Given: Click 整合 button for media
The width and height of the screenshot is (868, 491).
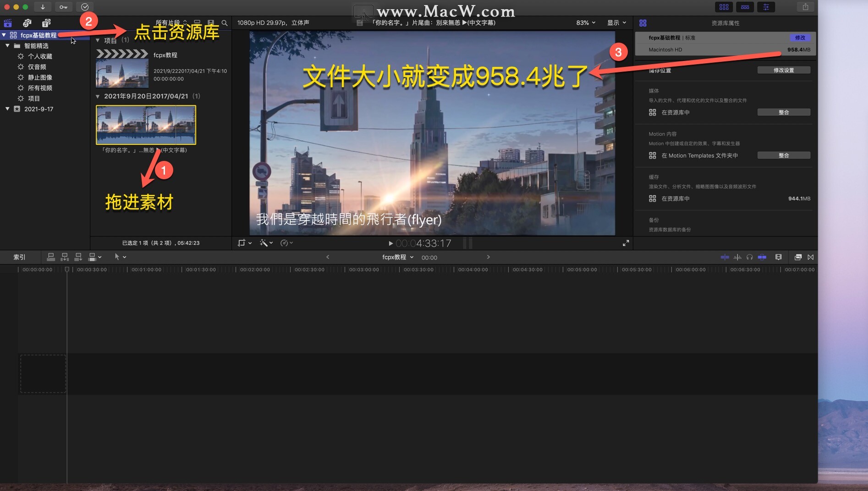Looking at the screenshot, I should click(x=784, y=112).
